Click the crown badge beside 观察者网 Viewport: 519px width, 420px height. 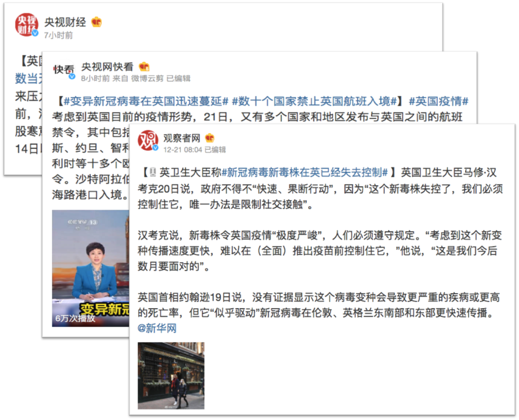pos(210,138)
